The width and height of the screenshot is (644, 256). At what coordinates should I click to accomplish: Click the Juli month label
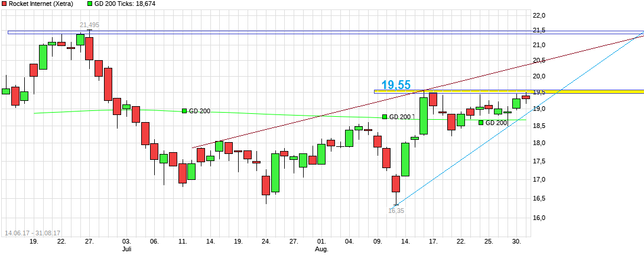click(x=127, y=249)
